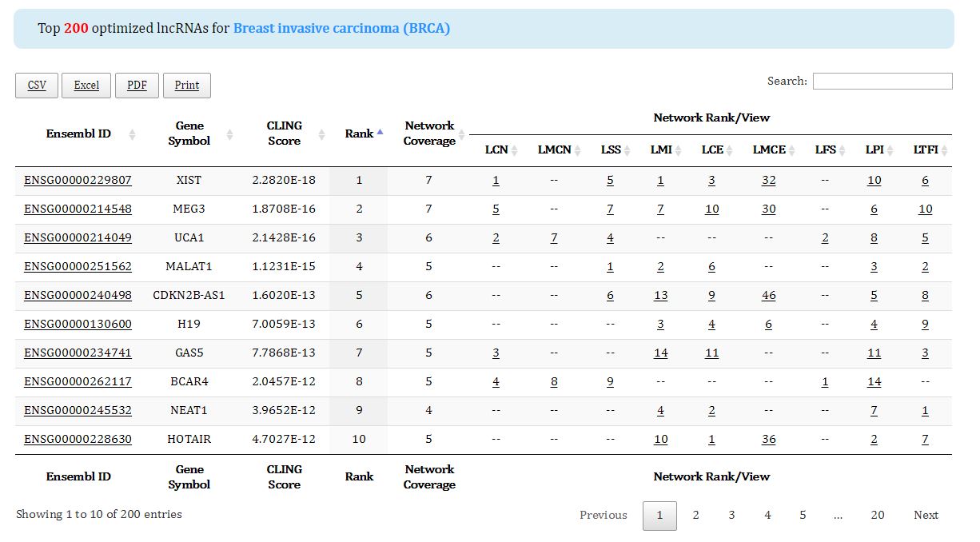Open Ensembl ID ENSG00000229807 link
The height and width of the screenshot is (542, 980).
(x=78, y=181)
